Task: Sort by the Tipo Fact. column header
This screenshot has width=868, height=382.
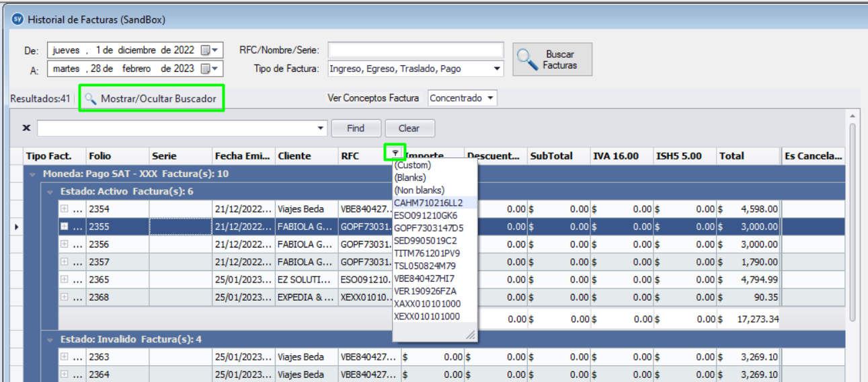Action: click(54, 156)
